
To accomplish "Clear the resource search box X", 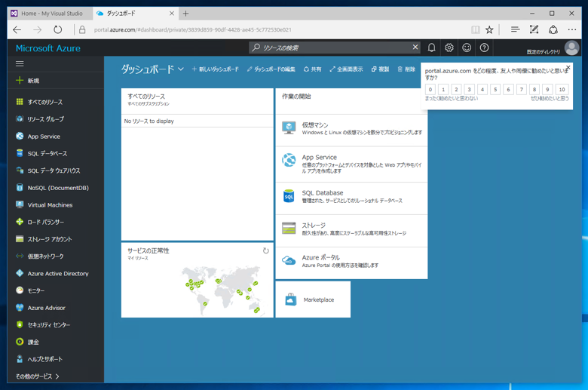I will click(415, 47).
